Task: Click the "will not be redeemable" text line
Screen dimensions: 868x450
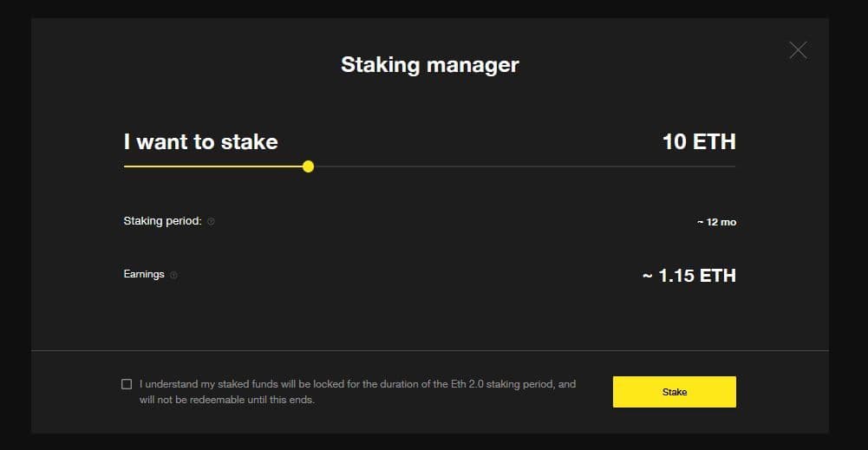Action: pos(227,400)
